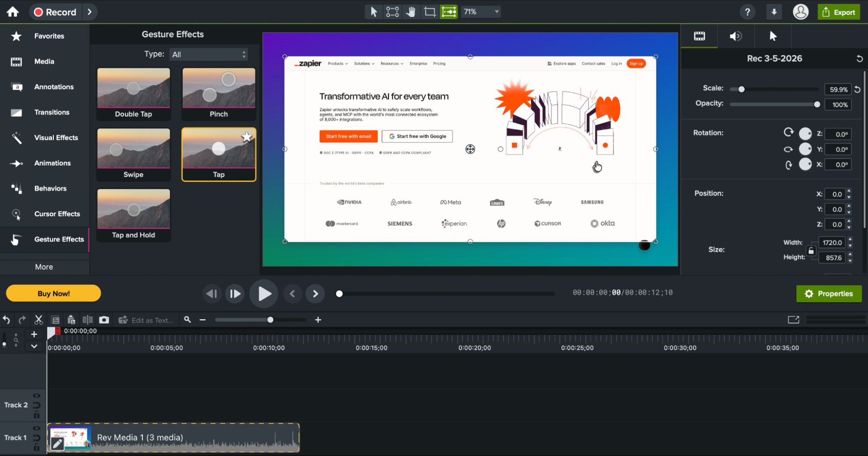Hide Track 2 with its eye toggle

click(x=36, y=396)
